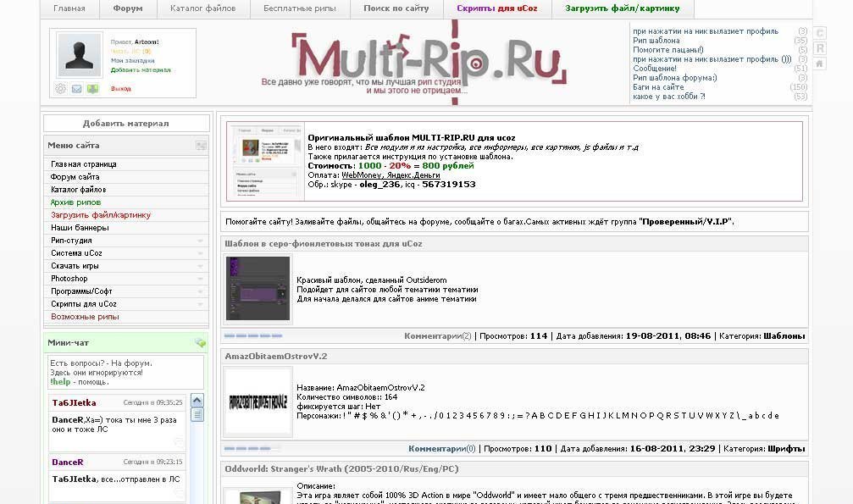Image resolution: width=853 pixels, height=504 pixels.
Task: Open Каталог файлов top navigation tab
Action: 203,8
